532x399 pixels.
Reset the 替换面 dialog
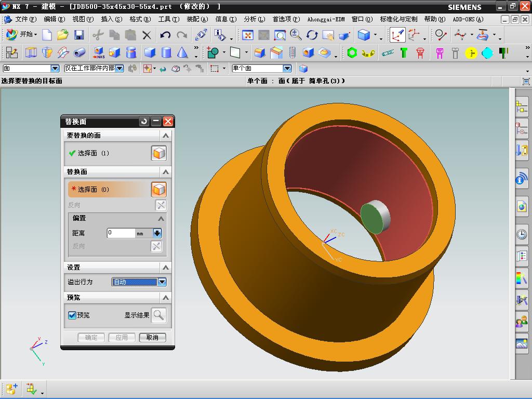[144, 122]
